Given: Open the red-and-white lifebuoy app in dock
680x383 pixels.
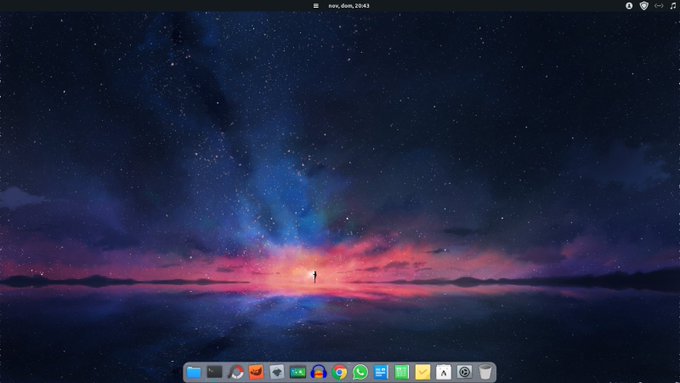Looking at the screenshot, I should (x=235, y=372).
